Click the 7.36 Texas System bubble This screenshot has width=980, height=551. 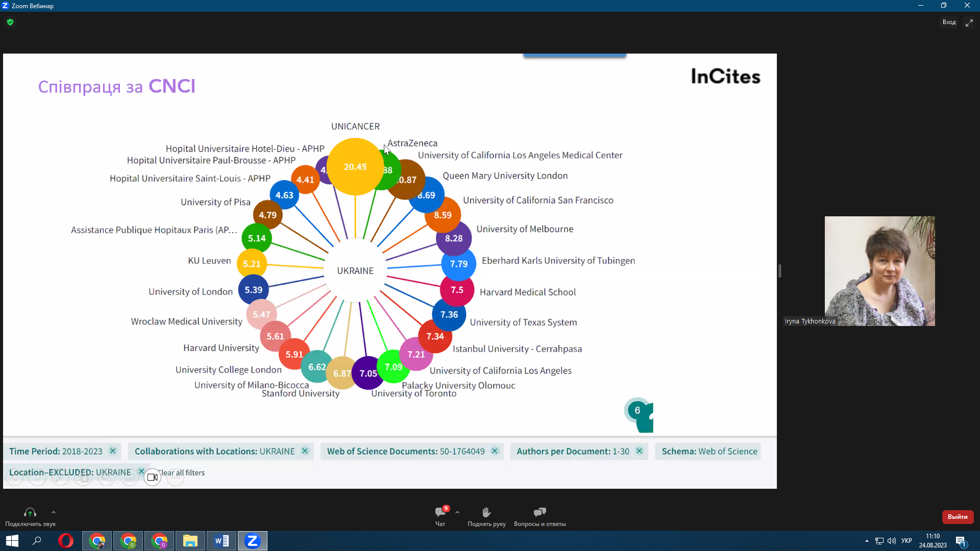click(x=449, y=314)
